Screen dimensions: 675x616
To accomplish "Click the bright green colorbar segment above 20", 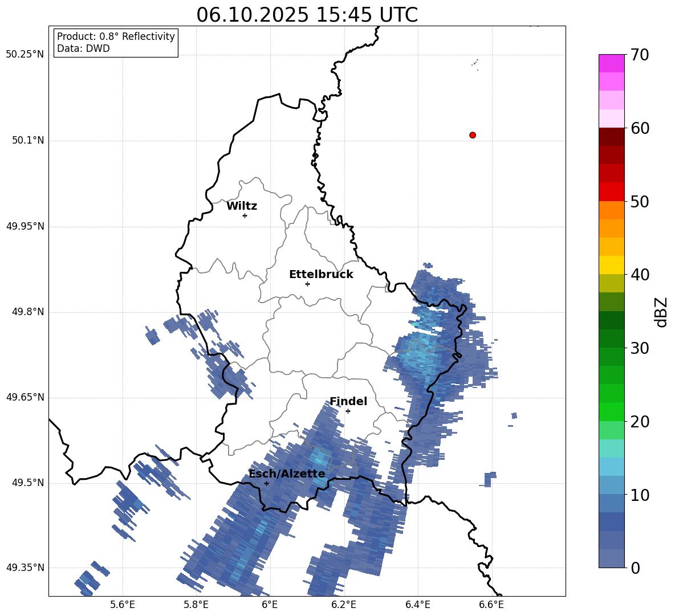I will 611,411.
